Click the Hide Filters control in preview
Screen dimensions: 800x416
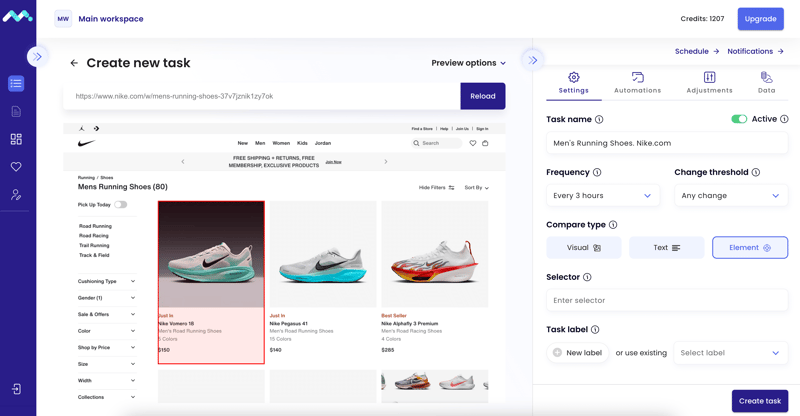436,187
